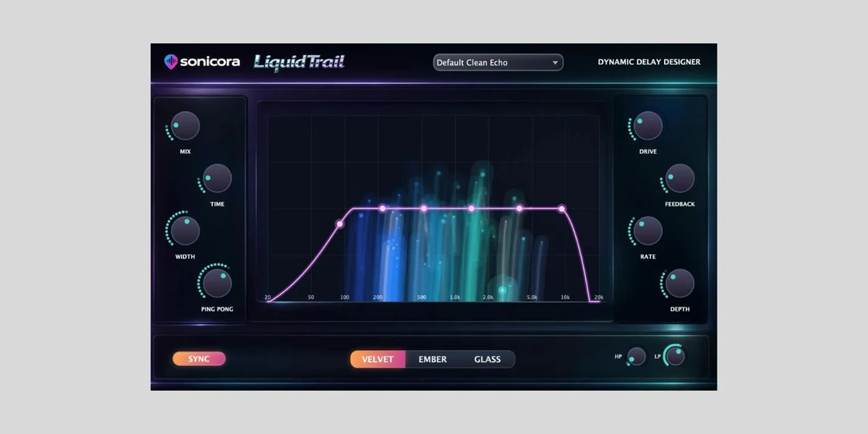Enable the SYNC toggle
This screenshot has height=434, width=868.
click(199, 358)
